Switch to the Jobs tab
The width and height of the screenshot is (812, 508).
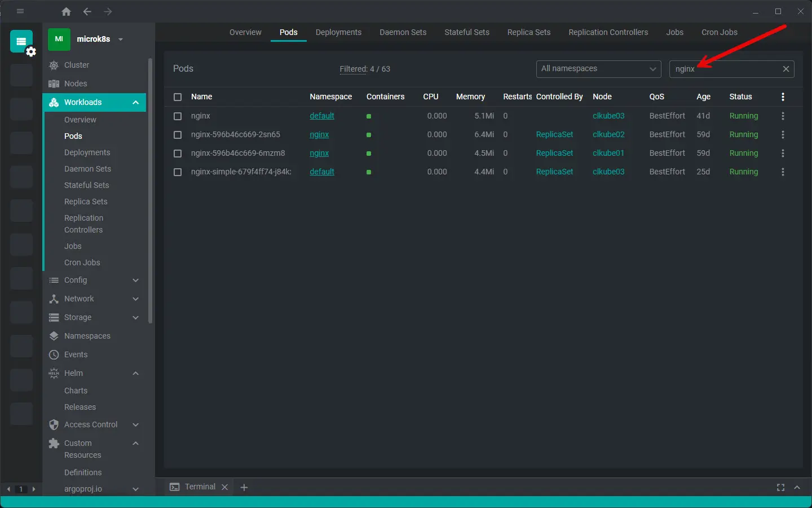(x=675, y=32)
